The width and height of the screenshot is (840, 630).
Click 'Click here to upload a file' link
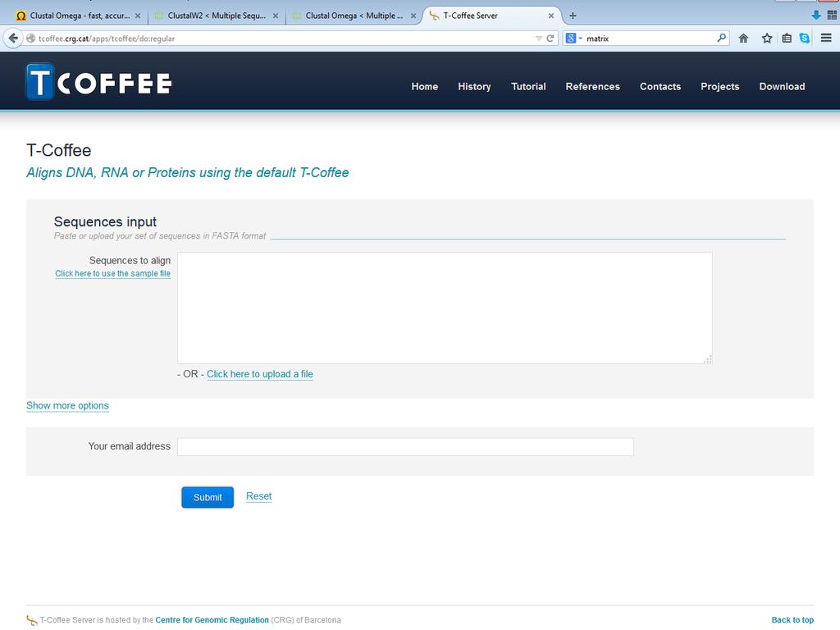[x=260, y=374]
